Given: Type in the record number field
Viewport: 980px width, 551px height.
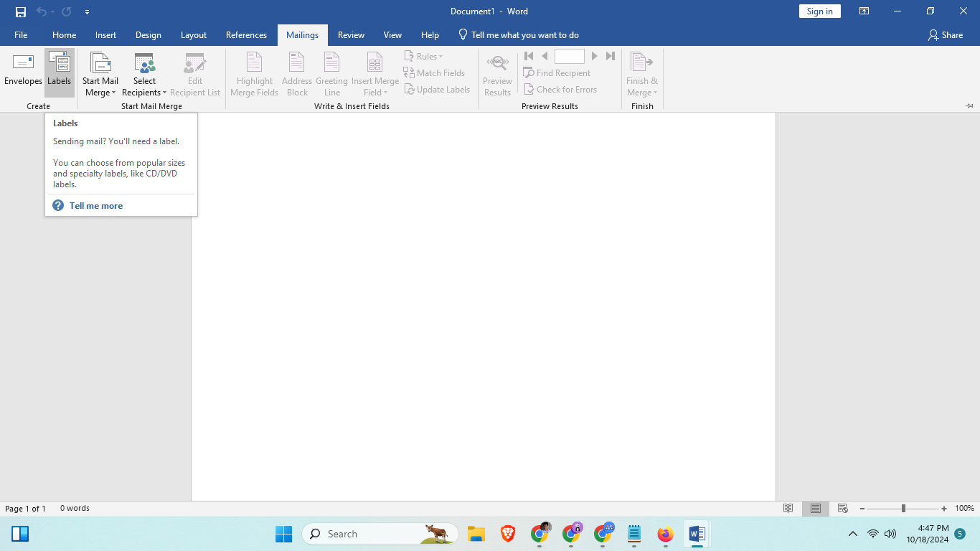Looking at the screenshot, I should (570, 55).
